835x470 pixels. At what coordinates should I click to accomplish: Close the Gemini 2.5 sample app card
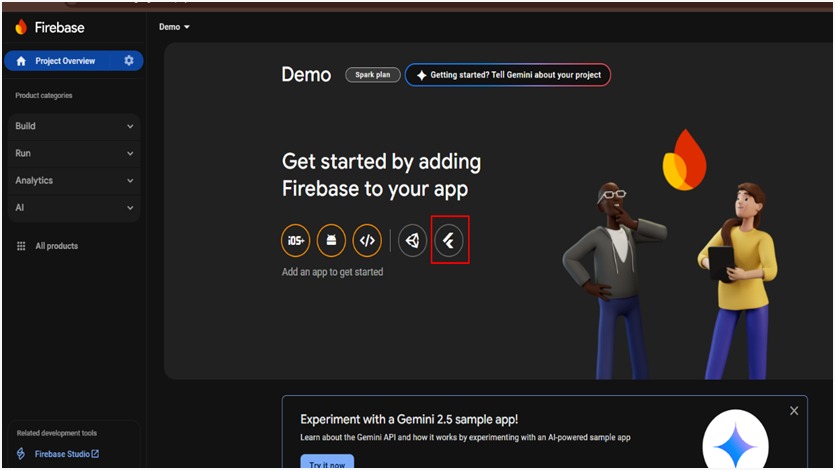(x=794, y=411)
